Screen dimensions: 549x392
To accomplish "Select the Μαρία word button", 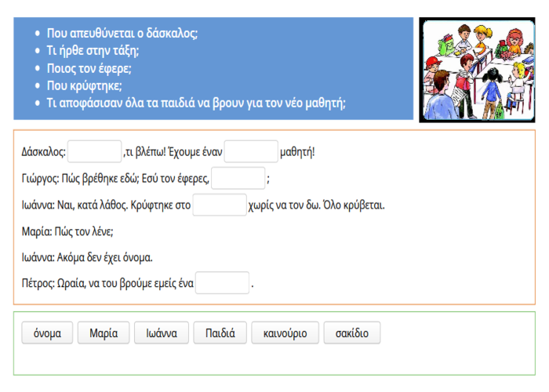I will tap(104, 332).
